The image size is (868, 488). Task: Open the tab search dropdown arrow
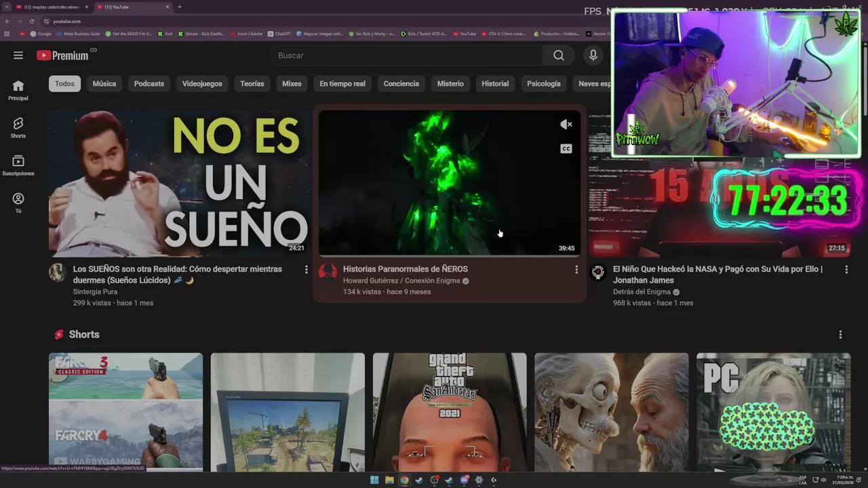click(x=6, y=7)
